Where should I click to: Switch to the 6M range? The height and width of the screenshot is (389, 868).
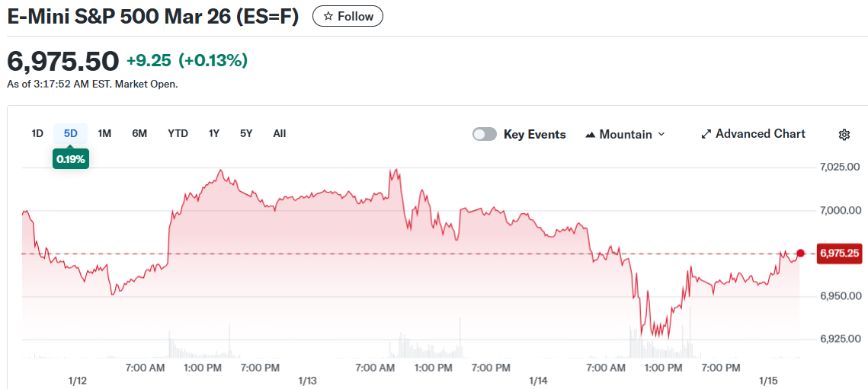pos(139,133)
